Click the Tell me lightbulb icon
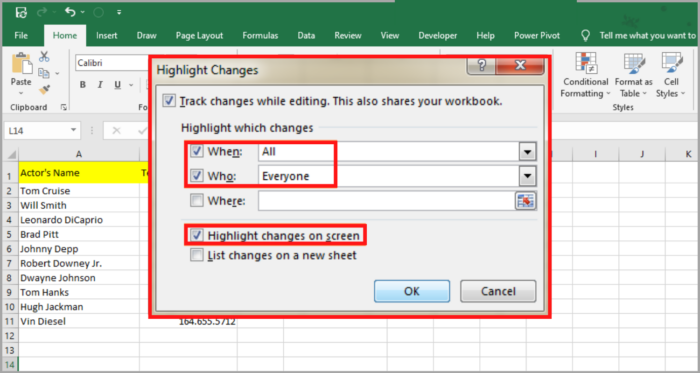700x373 pixels. tap(585, 36)
